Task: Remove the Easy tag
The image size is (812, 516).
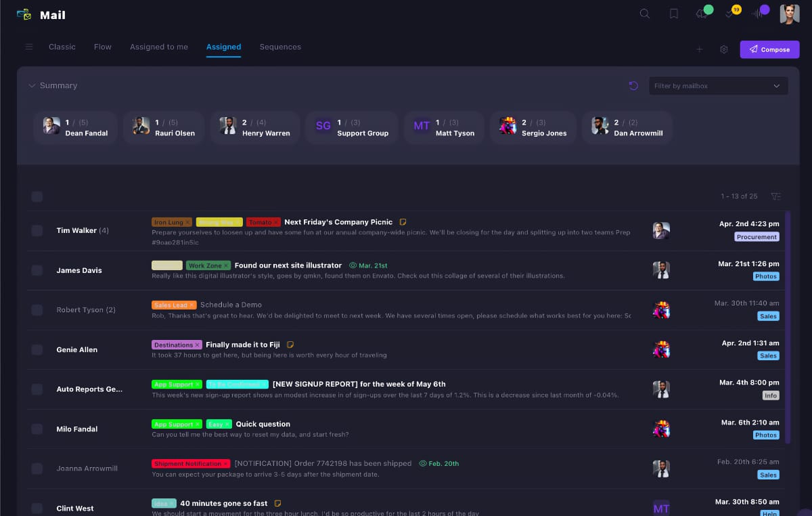Action: (227, 425)
